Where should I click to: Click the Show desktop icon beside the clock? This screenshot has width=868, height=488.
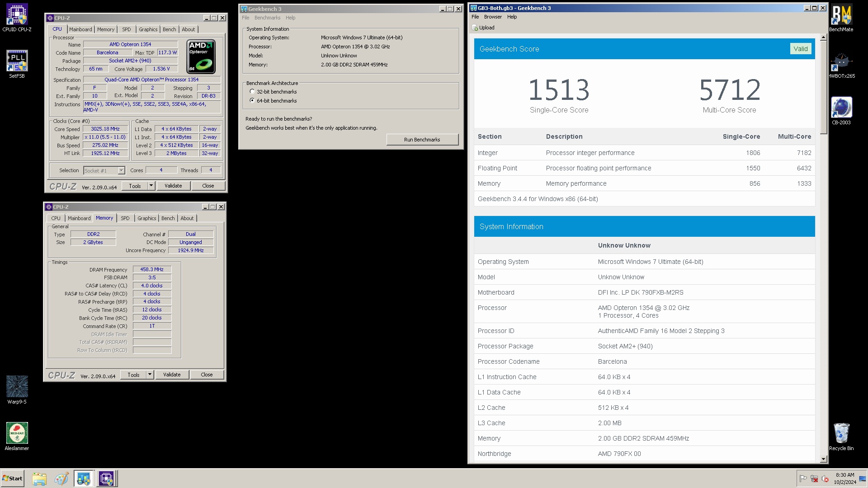[863, 479]
